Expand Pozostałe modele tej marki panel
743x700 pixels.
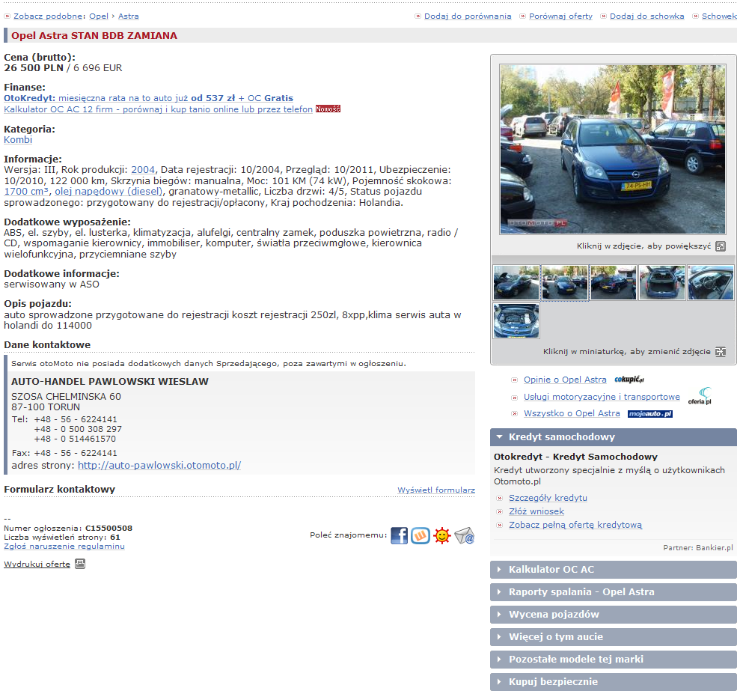(x=613, y=660)
